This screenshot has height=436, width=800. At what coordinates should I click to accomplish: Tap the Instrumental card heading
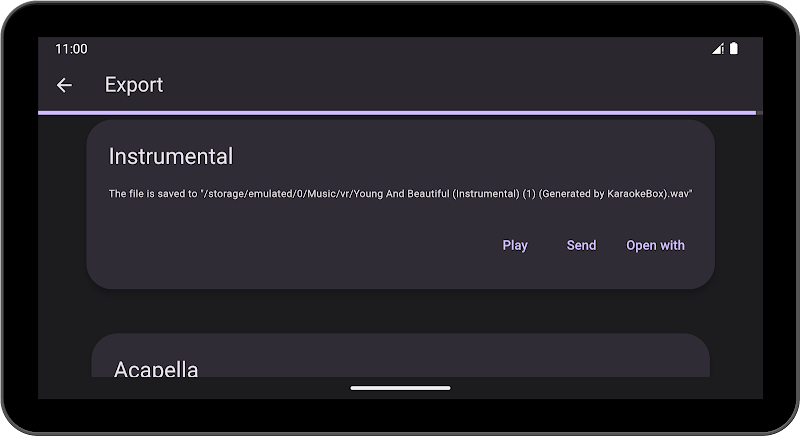click(x=170, y=156)
